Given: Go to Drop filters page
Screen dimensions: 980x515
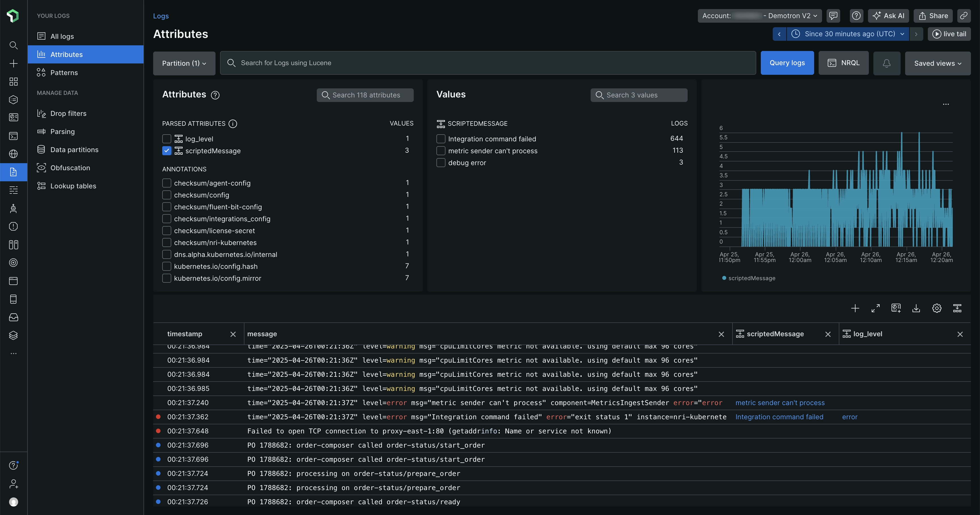Looking at the screenshot, I should click(68, 113).
